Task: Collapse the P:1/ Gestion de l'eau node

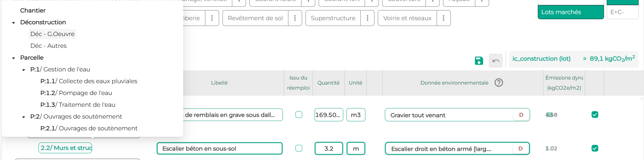Action: tap(24, 70)
